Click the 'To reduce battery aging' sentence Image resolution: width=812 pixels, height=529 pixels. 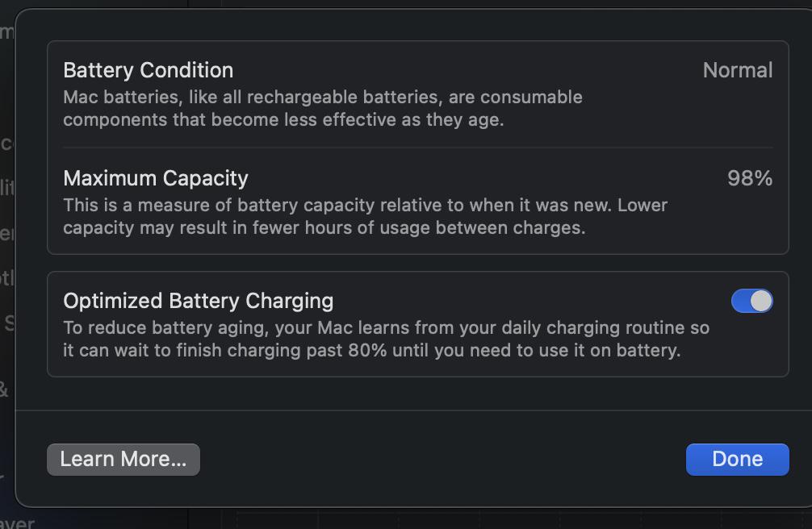(x=386, y=327)
